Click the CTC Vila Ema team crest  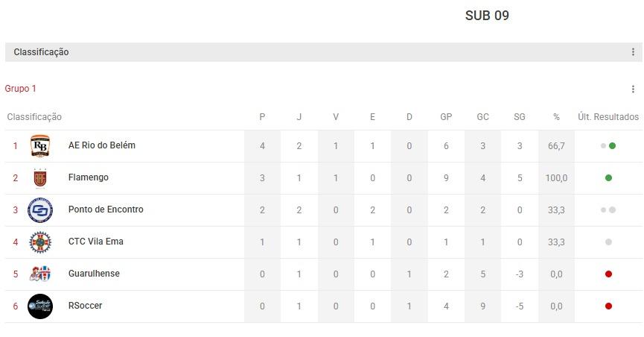pos(40,242)
